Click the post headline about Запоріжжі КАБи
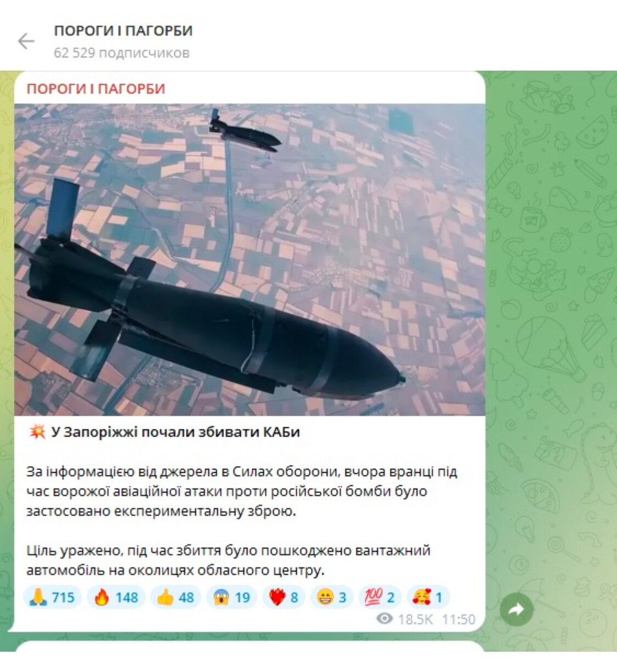This screenshot has height=672, width=617. pos(176,432)
